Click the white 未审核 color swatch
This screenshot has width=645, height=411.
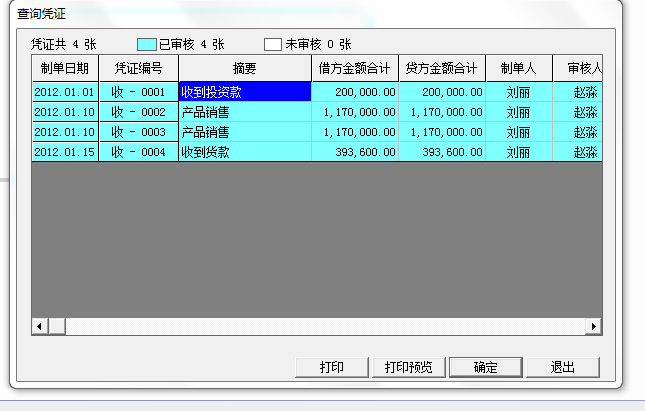[x=273, y=44]
